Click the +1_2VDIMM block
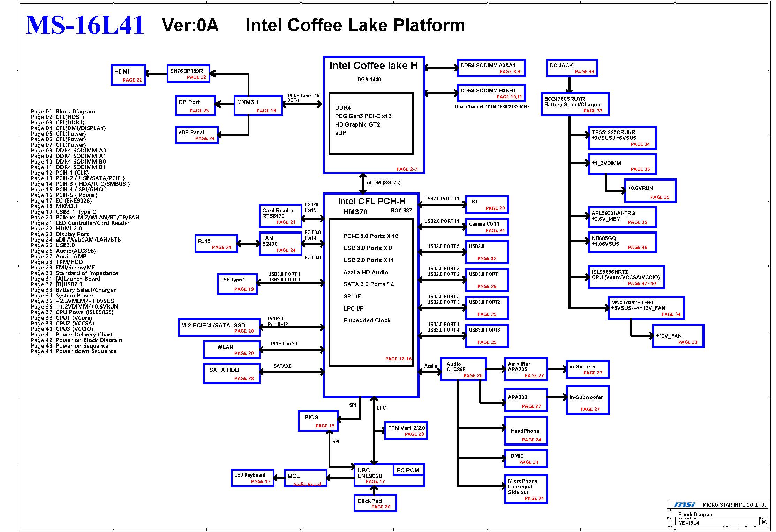This screenshot has width=776, height=532. tap(623, 164)
